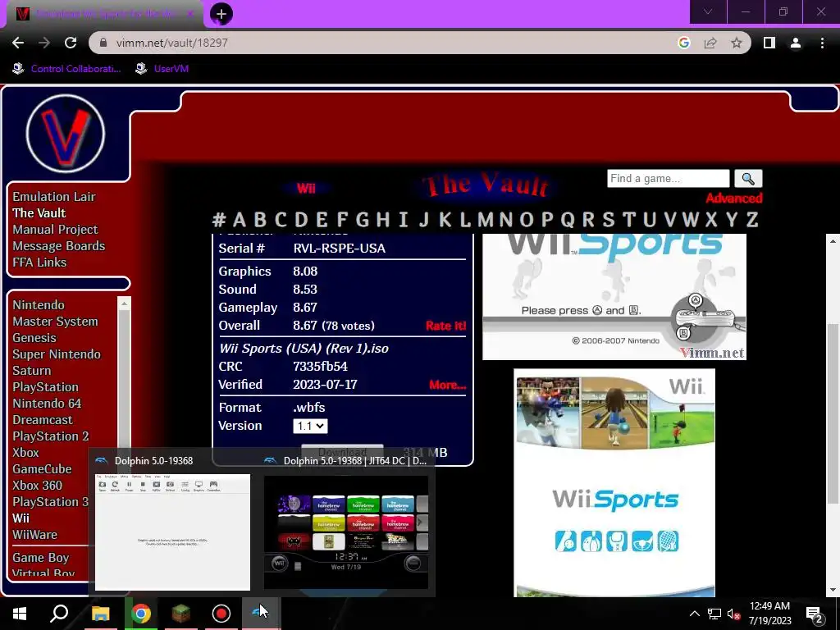Select Nintendo 64 system
Screen dimensions: 840x630
point(47,404)
